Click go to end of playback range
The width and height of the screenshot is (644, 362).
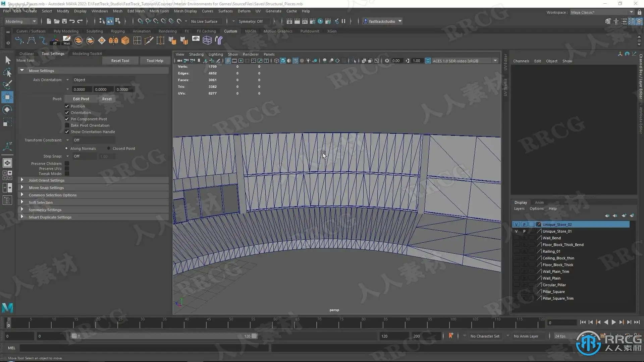point(637,322)
